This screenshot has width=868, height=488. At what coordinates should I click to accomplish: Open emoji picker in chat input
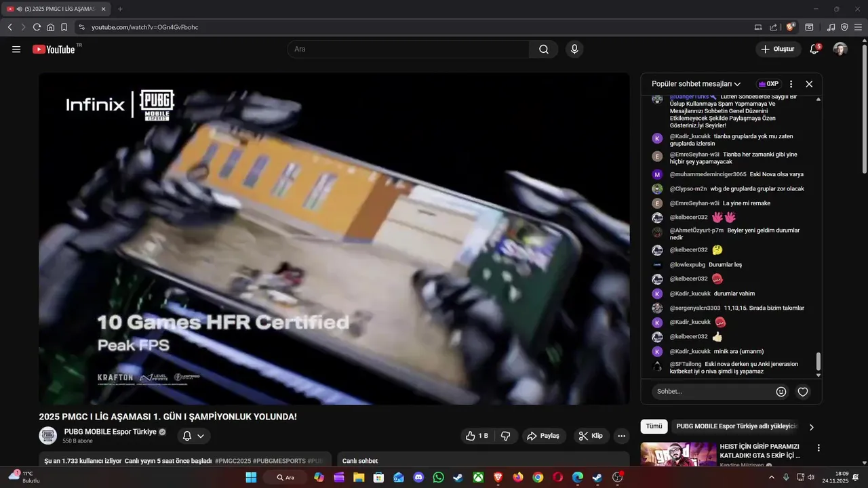[781, 391]
